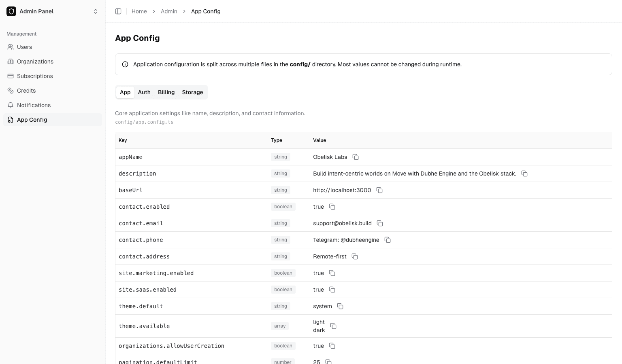Select the Credits sidebar icon
This screenshot has width=622, height=364.
pos(11,91)
